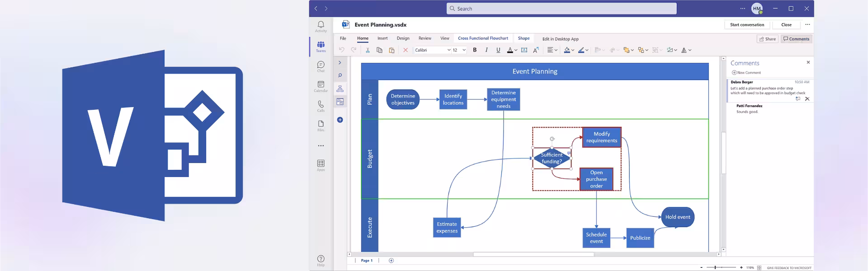868x271 pixels.
Task: Open Chat in the Teams sidebar
Action: (x=321, y=66)
